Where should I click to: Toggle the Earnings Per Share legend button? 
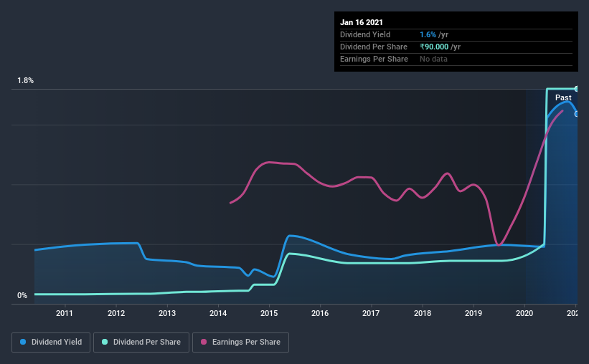click(241, 343)
